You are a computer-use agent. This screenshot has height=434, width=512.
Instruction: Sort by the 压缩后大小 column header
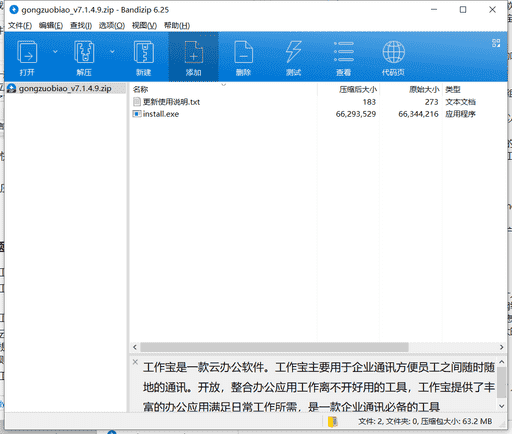(x=348, y=89)
